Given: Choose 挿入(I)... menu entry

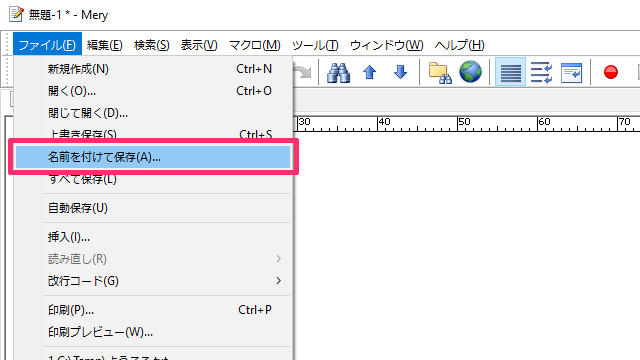Looking at the screenshot, I should (x=153, y=237).
